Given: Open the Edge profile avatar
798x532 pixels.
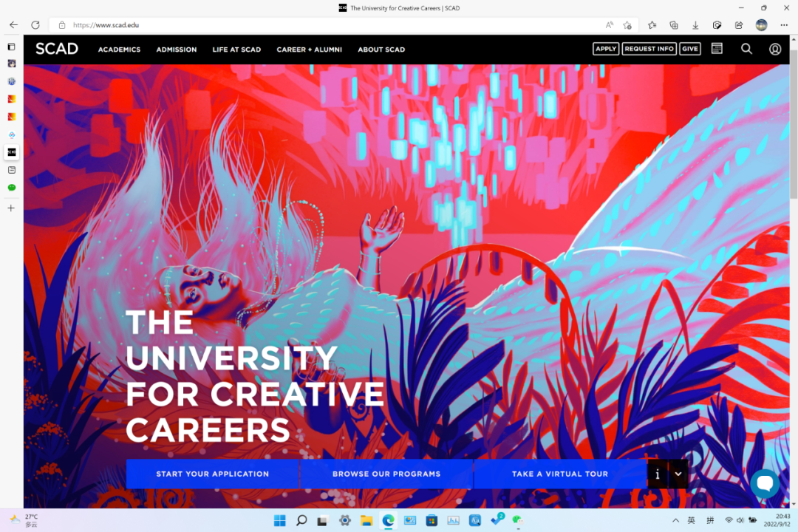Looking at the screenshot, I should [761, 25].
